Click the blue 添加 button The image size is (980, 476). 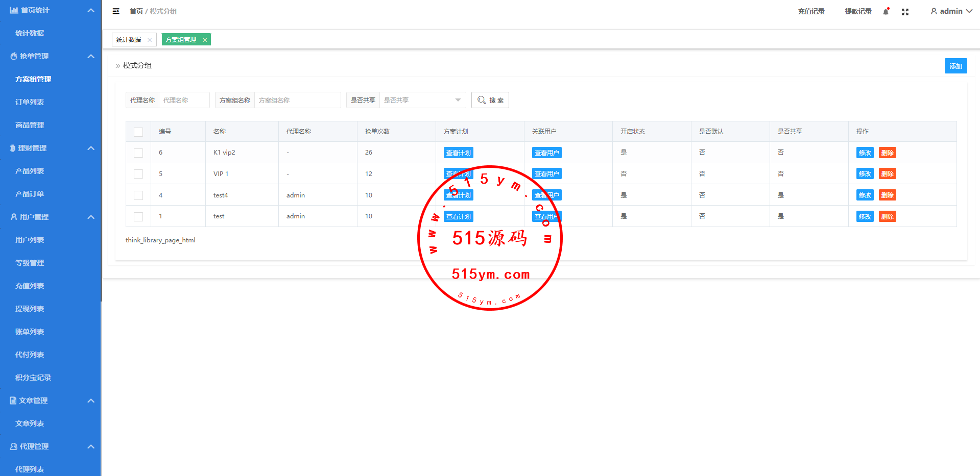click(x=955, y=66)
